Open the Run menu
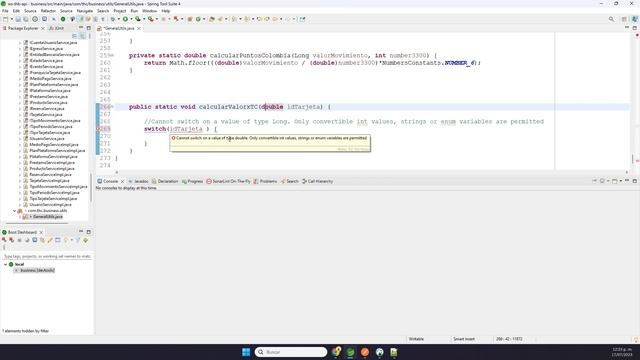Image resolution: width=640 pixels, height=360 pixels. click(x=134, y=11)
